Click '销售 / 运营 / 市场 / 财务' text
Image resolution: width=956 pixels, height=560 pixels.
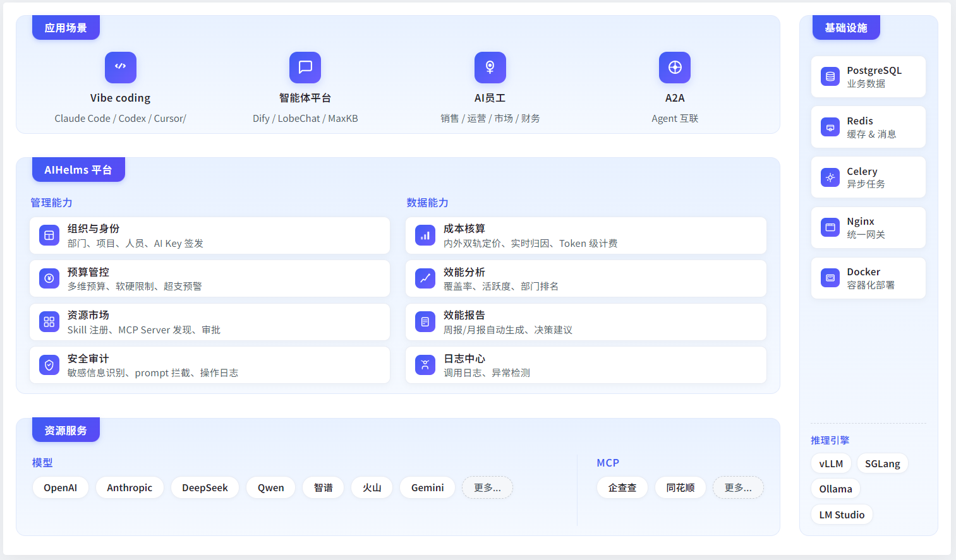coord(490,118)
